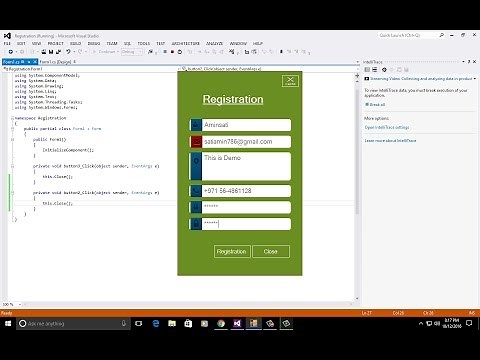Screen dimensions: 480x360
Task: Click Visual Studio taskbar icon
Action: pos(237,323)
